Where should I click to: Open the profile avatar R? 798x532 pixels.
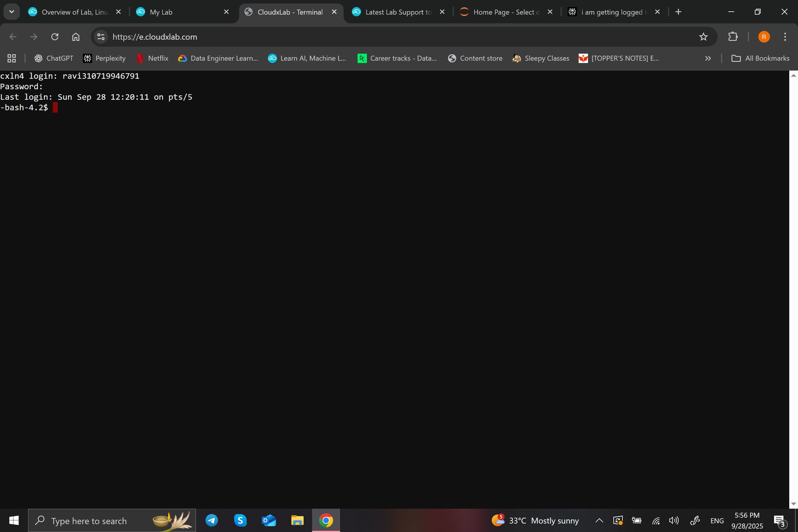[x=764, y=37]
